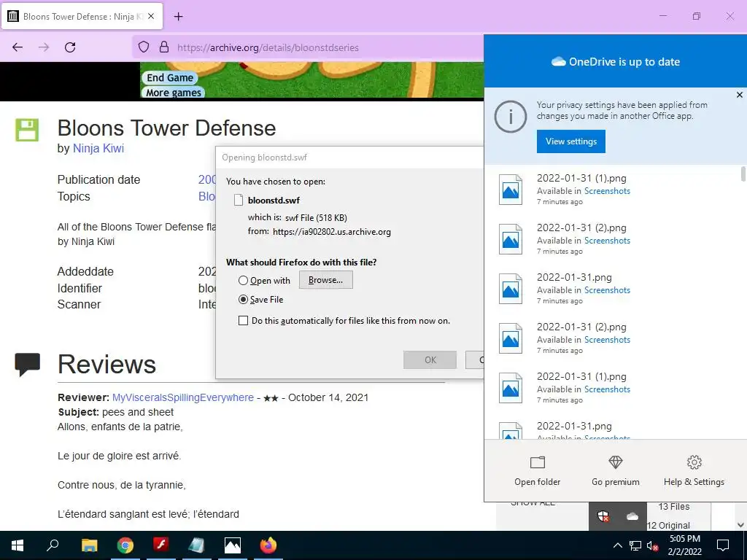The height and width of the screenshot is (560, 747).
Task: Click Go premium diamond icon
Action: coord(616,462)
